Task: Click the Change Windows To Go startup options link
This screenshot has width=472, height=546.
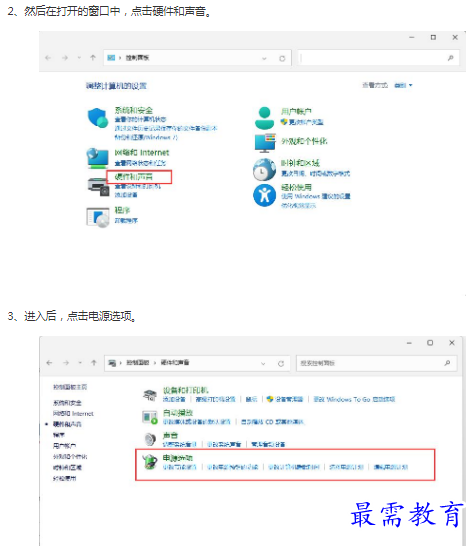Action: click(x=354, y=399)
